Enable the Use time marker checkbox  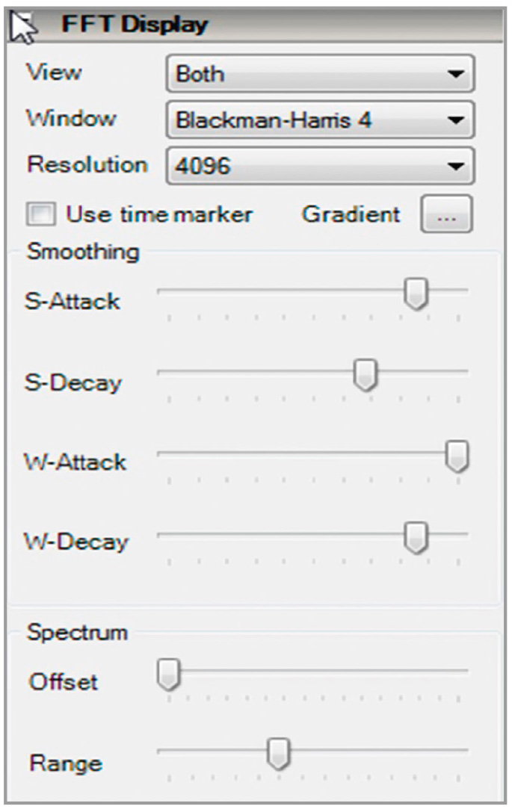tap(41, 214)
